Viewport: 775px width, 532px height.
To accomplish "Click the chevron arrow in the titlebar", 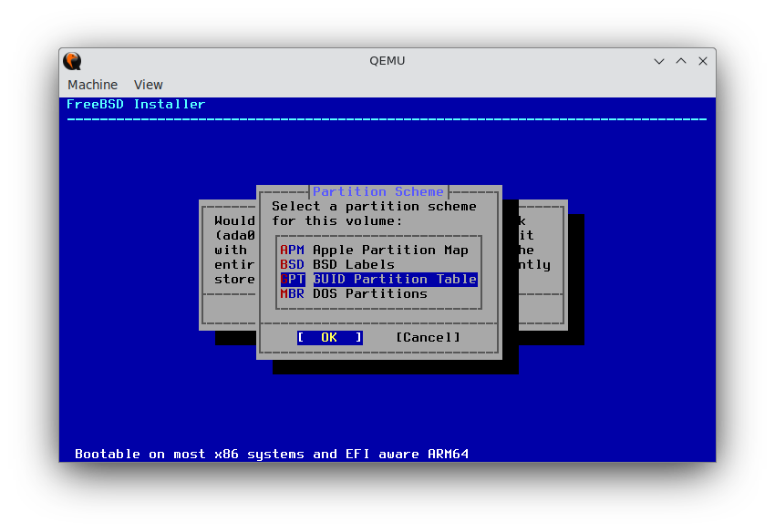I will 658,61.
